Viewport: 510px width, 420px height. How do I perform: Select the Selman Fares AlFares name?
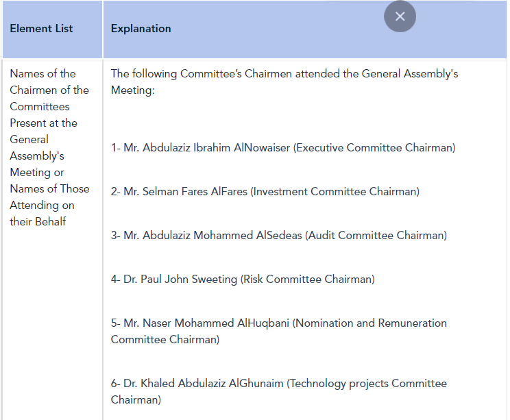pyautogui.click(x=195, y=191)
